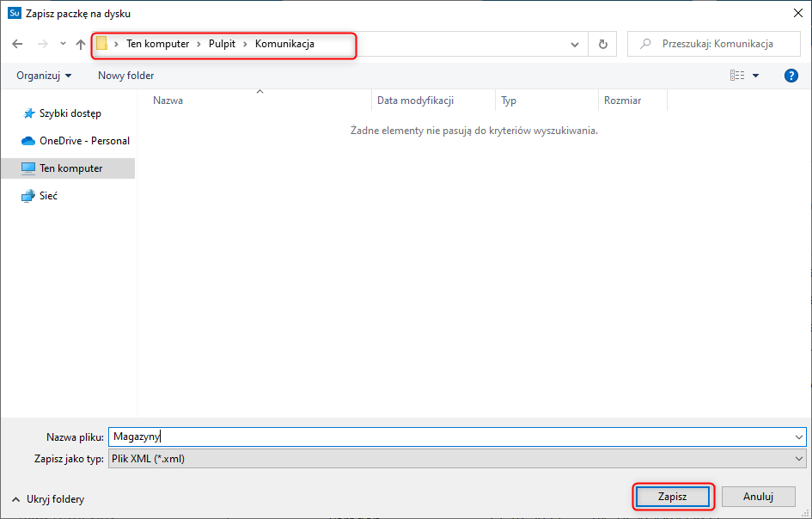
Task: Click the Back navigation arrow
Action: pyautogui.click(x=17, y=44)
